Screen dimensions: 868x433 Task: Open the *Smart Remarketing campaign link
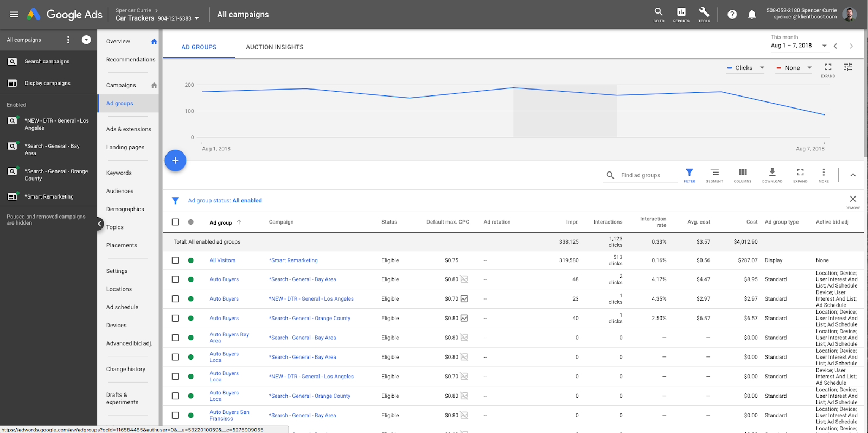pyautogui.click(x=293, y=260)
